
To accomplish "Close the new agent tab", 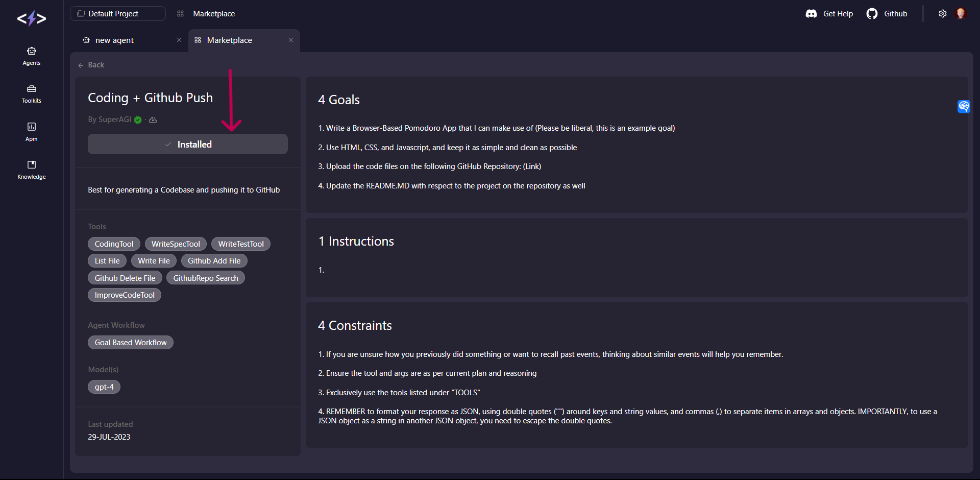I will (x=179, y=40).
